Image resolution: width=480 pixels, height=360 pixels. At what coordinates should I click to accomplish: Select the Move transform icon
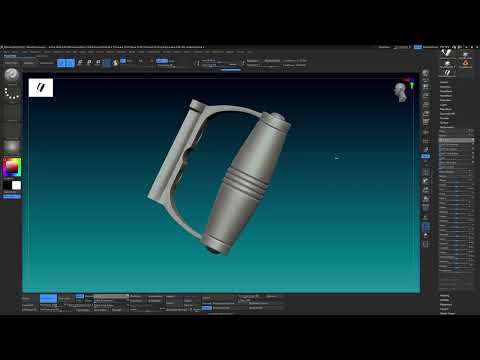click(80, 63)
